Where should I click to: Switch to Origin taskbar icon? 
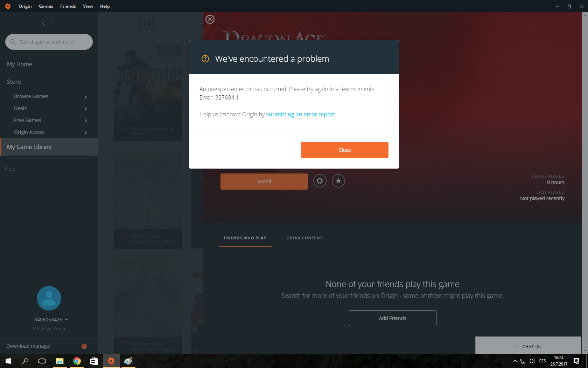[111, 361]
